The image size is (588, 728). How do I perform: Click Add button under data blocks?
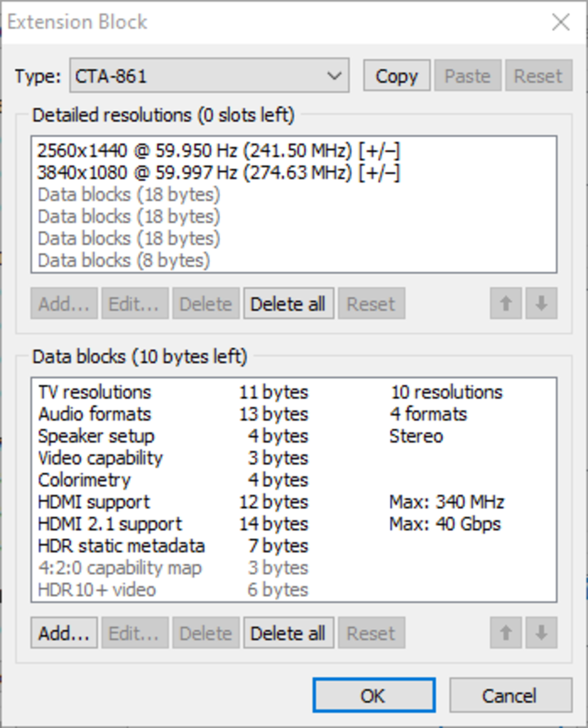pos(64,633)
